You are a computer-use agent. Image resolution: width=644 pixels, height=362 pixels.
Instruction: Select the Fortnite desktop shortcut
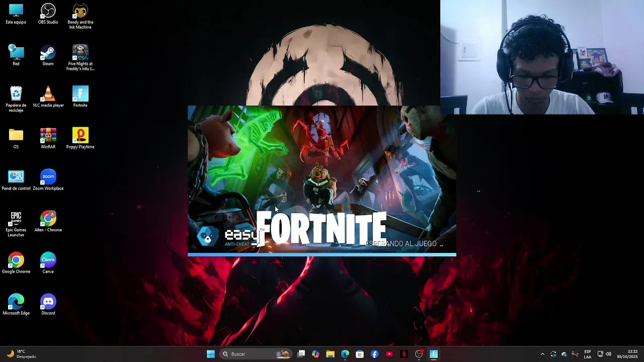tap(80, 97)
